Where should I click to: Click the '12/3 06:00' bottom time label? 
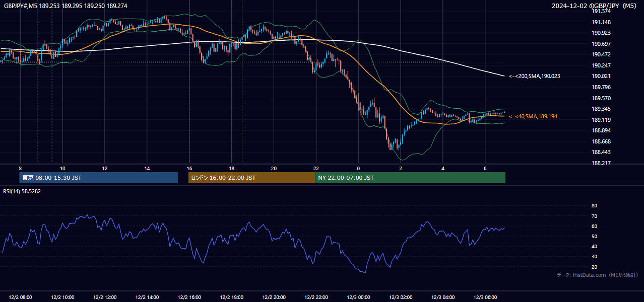click(x=485, y=297)
